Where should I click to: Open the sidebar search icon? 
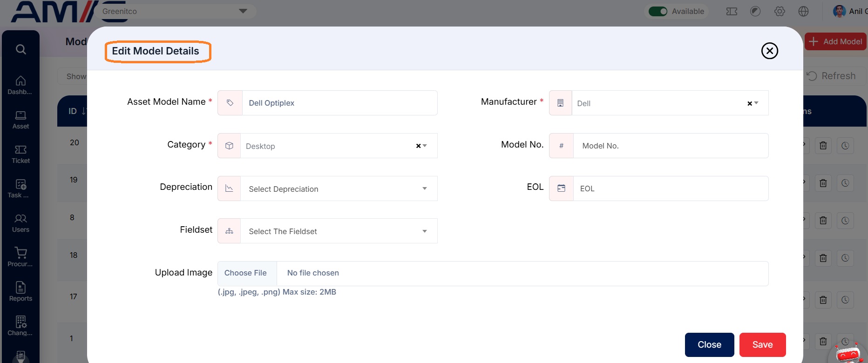point(20,49)
